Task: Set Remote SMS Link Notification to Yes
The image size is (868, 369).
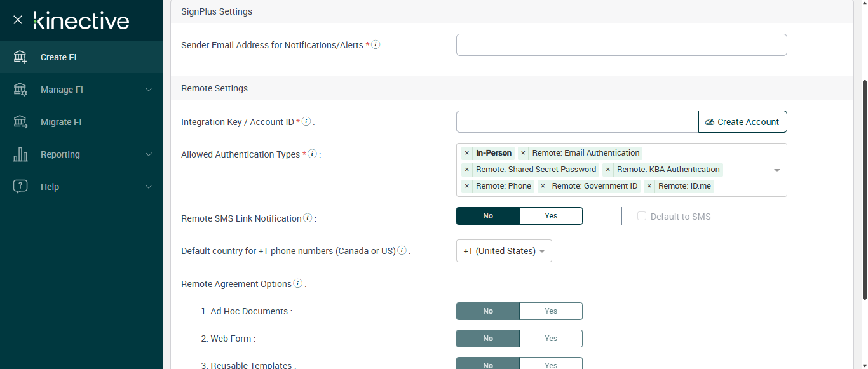Action: click(x=550, y=216)
